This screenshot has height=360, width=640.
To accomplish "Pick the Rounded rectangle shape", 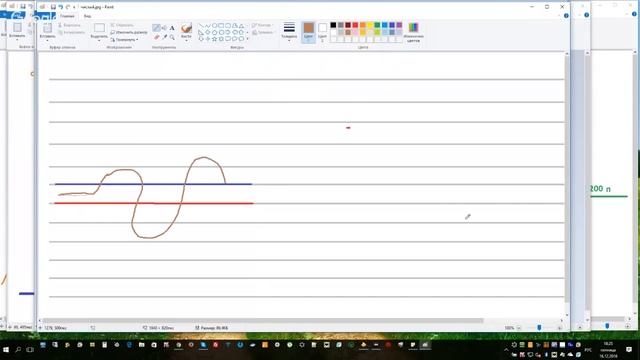I will [228, 26].
